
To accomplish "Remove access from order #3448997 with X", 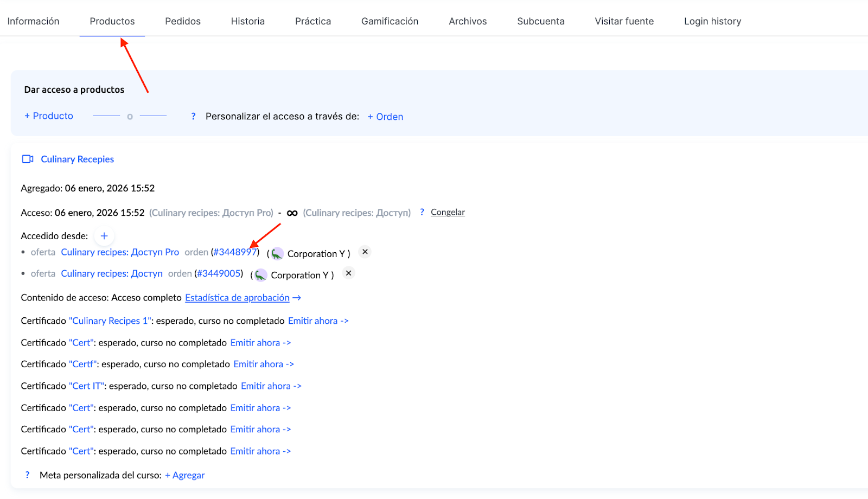I will coord(365,252).
